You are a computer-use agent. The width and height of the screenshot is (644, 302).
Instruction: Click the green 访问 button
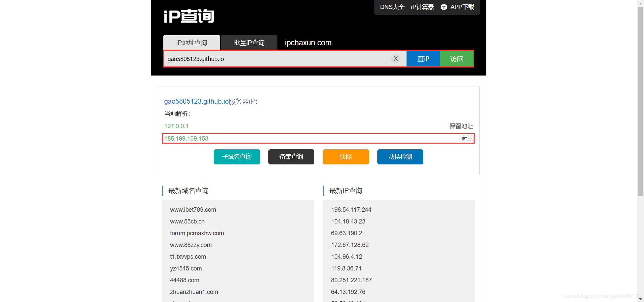(457, 59)
